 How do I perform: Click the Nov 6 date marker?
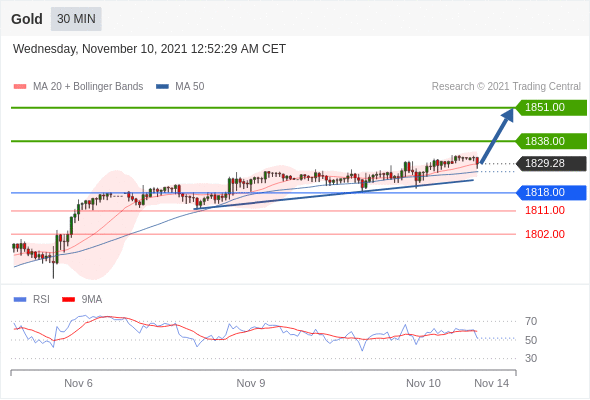coord(78,383)
